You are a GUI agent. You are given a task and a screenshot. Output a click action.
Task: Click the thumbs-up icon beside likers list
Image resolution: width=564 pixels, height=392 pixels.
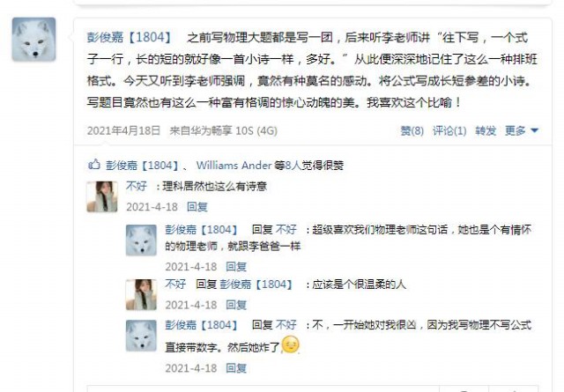[94, 165]
